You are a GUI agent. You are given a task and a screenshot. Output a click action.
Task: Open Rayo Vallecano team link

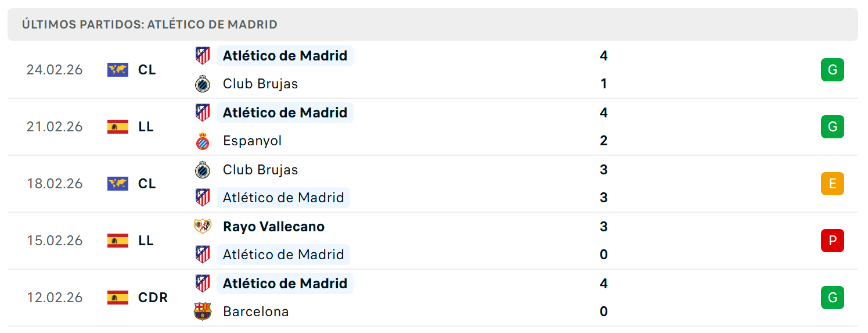pyautogui.click(x=273, y=227)
